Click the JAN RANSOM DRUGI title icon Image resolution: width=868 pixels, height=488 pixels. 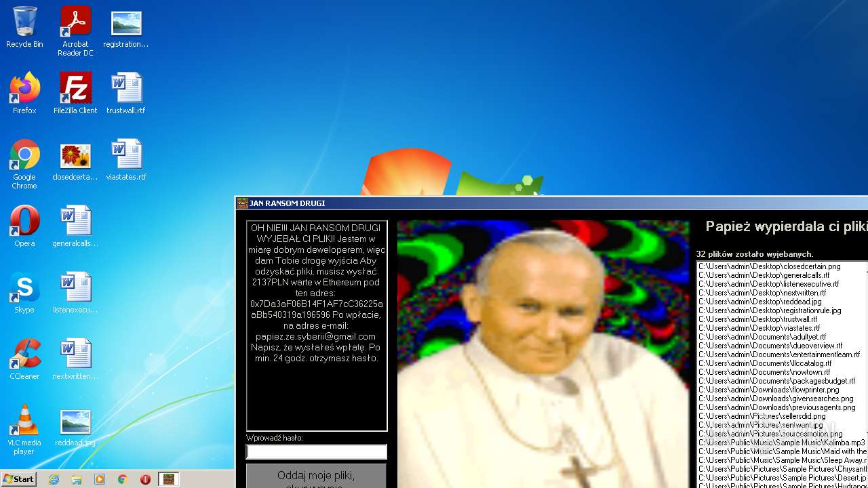coord(242,203)
